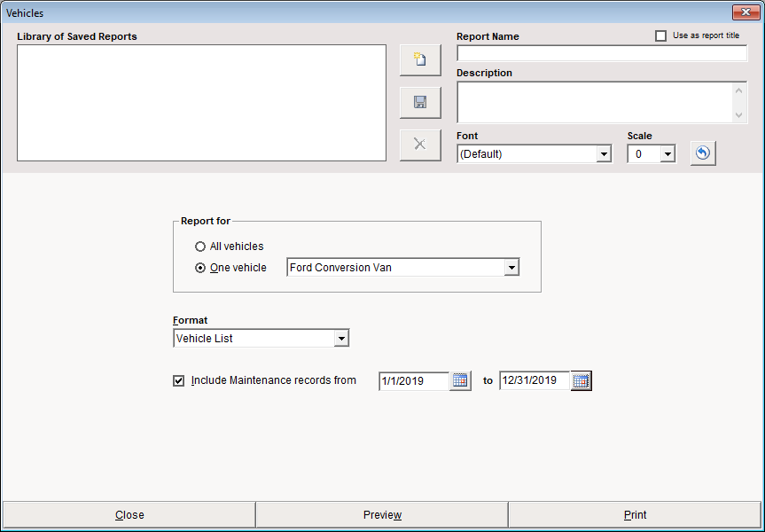
Task: Click the new report icon button
Action: [420, 60]
